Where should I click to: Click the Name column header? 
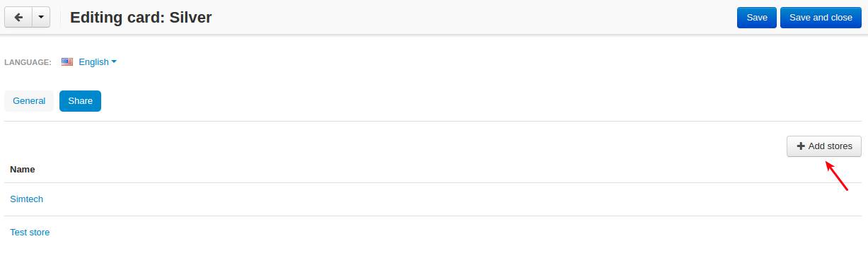pos(23,170)
